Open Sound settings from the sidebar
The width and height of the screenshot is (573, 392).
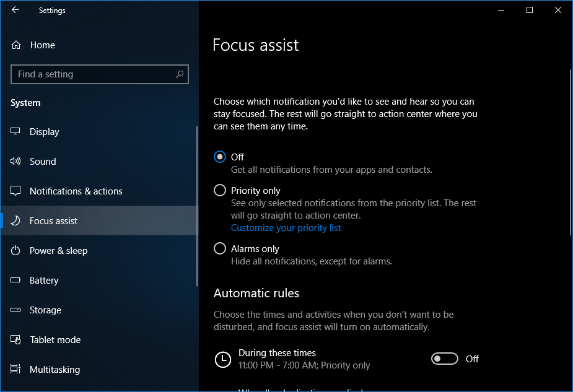(x=43, y=161)
